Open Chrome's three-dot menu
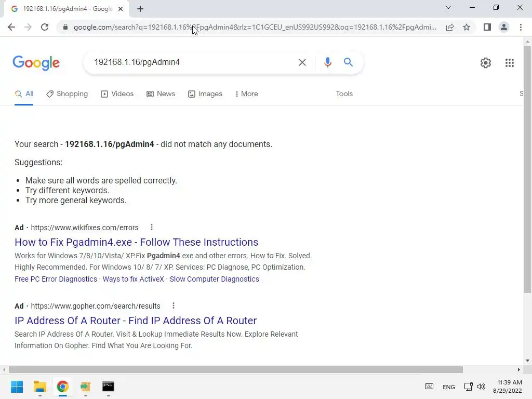 point(521,27)
